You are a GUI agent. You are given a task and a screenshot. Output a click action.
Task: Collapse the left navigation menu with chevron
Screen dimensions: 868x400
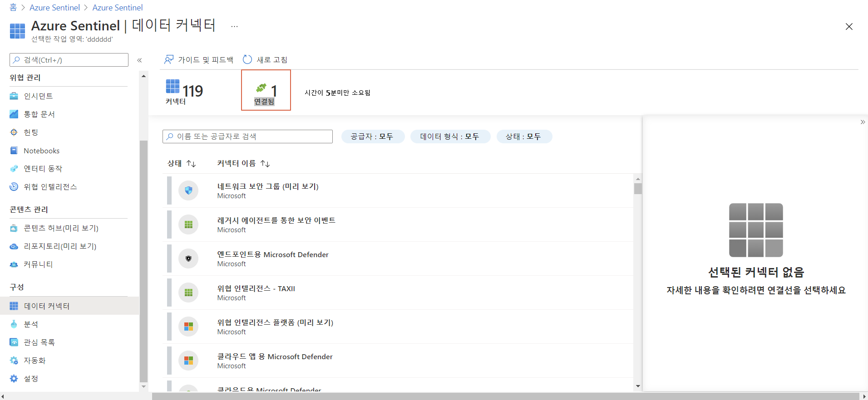[x=139, y=60]
